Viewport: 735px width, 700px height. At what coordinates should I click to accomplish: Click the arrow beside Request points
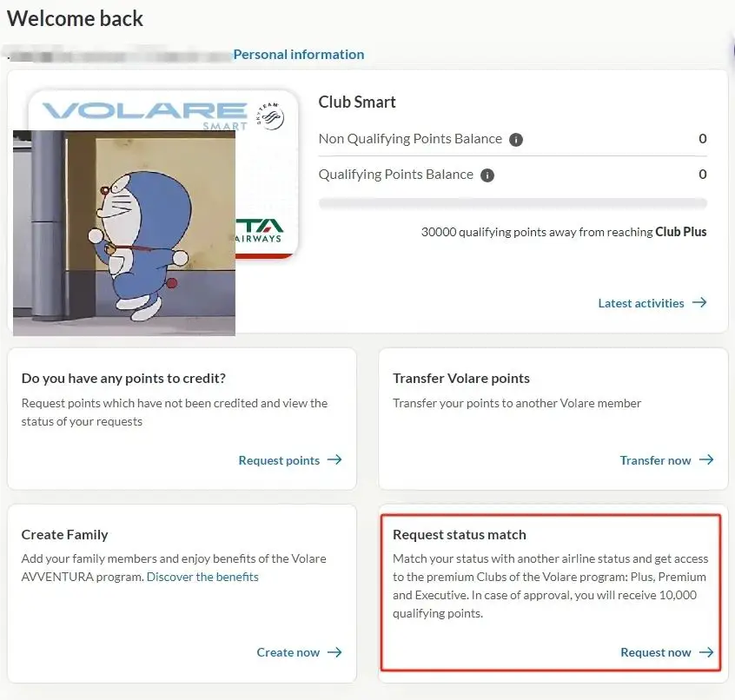[x=334, y=460]
